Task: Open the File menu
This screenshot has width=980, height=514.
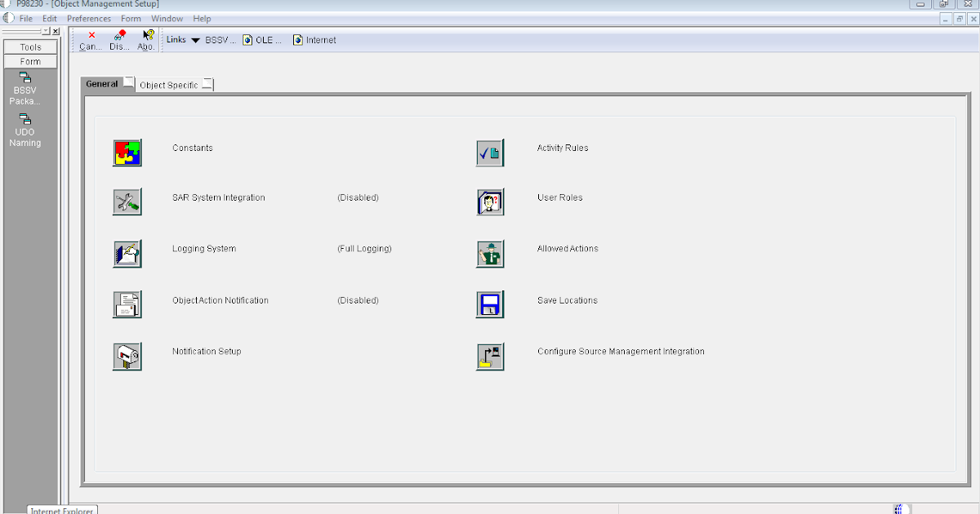Action: [x=26, y=19]
